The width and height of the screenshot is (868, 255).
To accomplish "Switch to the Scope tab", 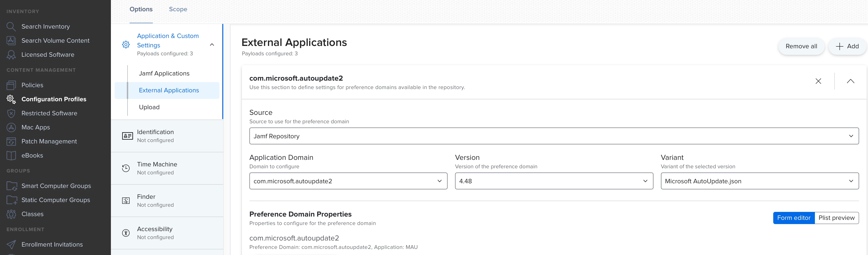I will [x=178, y=9].
